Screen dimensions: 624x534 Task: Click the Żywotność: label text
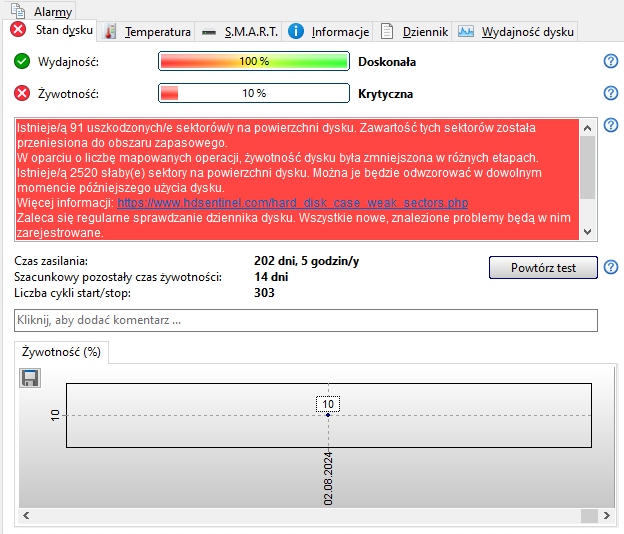68,94
